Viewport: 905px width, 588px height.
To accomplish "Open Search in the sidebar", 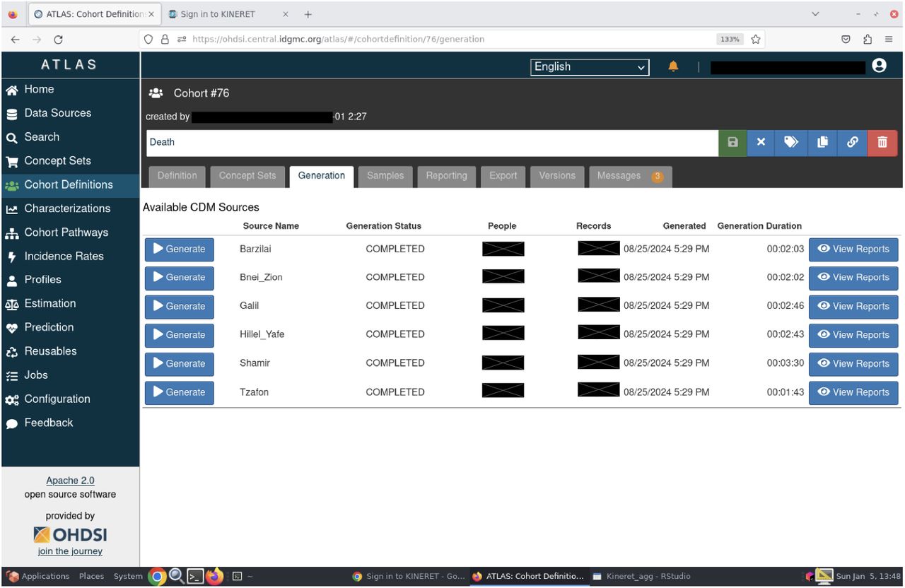I will coord(70,137).
